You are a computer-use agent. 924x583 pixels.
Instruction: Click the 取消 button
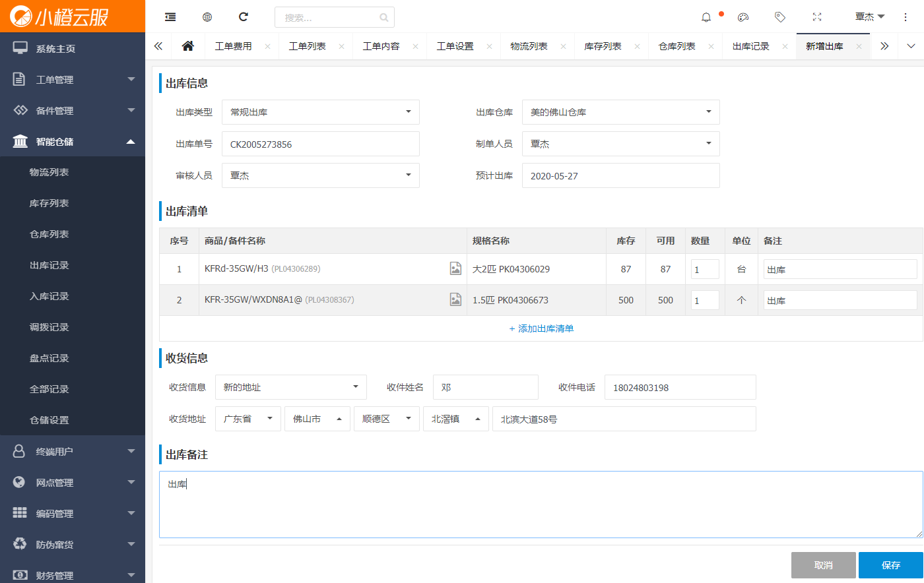[824, 565]
